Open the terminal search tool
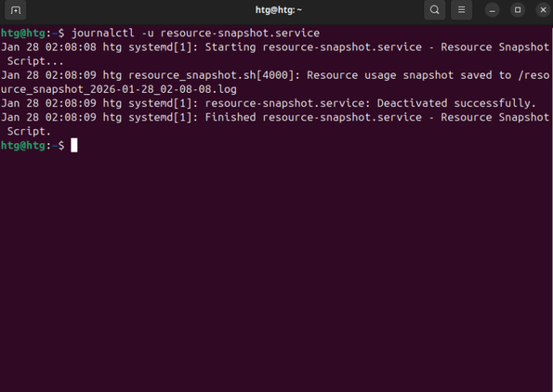The width and height of the screenshot is (553, 392). pos(435,10)
